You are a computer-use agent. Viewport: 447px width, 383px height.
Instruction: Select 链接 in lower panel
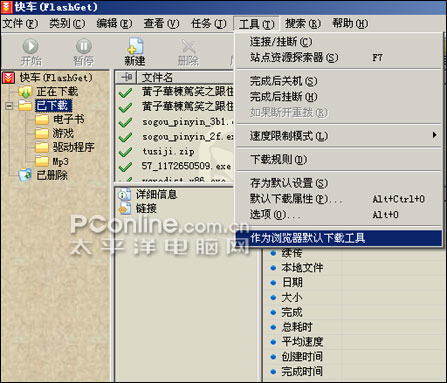point(146,209)
